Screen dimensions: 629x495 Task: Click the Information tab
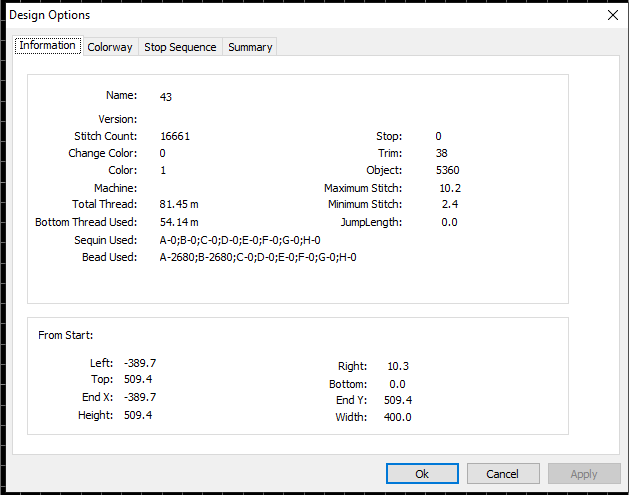47,45
